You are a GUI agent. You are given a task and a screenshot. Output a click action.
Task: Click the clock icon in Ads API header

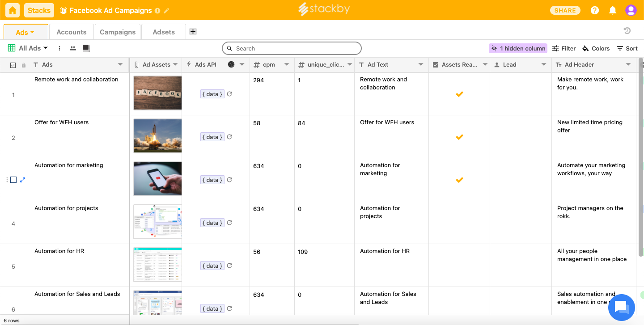click(x=231, y=64)
